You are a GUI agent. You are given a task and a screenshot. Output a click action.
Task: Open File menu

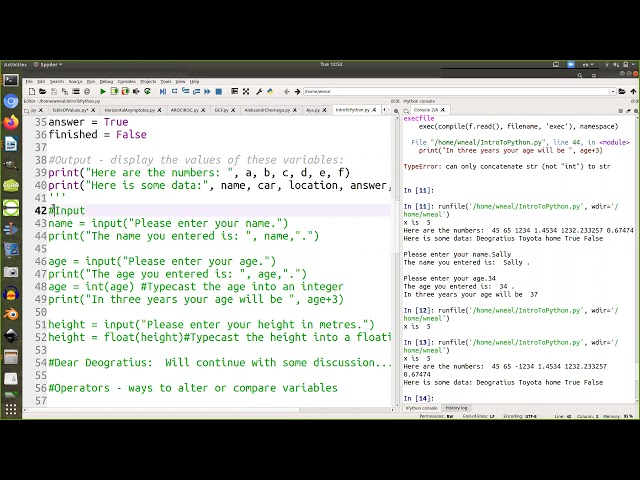[29, 82]
